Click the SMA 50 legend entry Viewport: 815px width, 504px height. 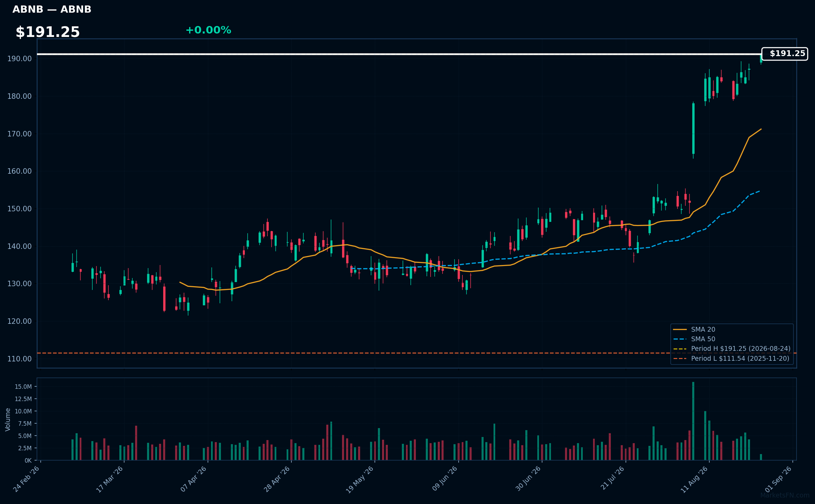pos(694,339)
